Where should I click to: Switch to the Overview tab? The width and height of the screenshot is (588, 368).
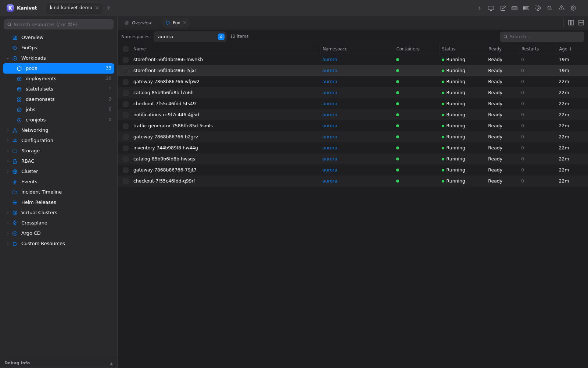(x=138, y=23)
